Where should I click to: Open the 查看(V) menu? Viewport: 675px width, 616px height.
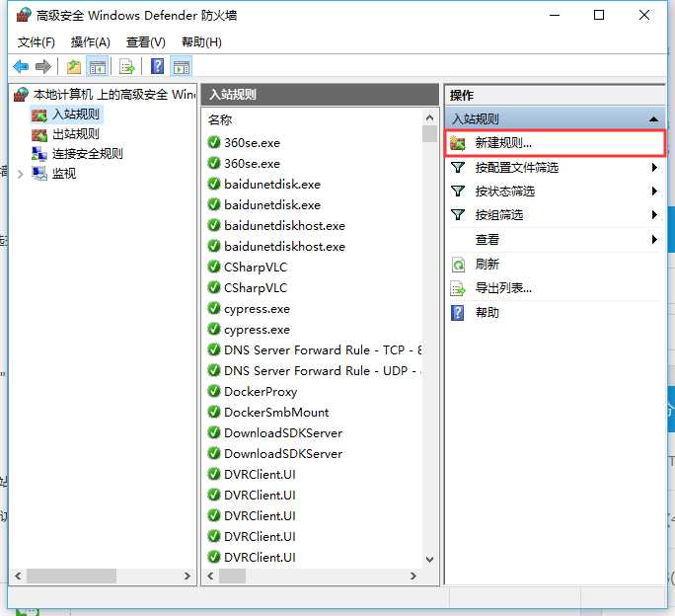145,42
